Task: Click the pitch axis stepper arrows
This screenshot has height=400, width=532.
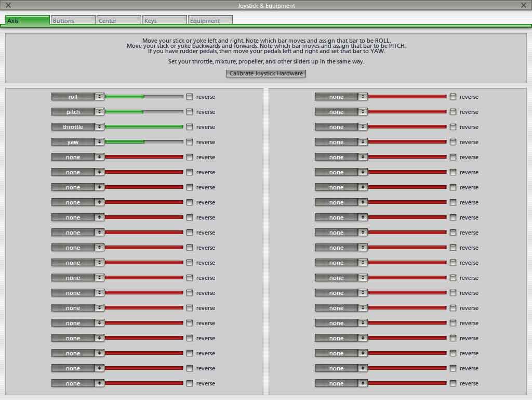Action: click(99, 112)
